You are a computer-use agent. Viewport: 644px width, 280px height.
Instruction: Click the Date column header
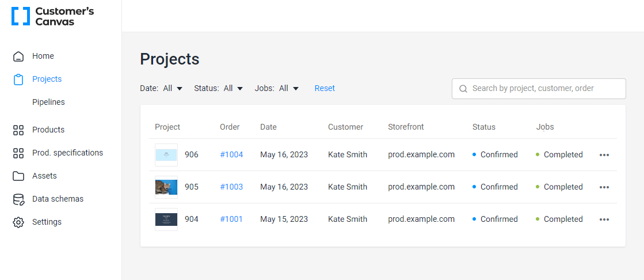tap(268, 127)
